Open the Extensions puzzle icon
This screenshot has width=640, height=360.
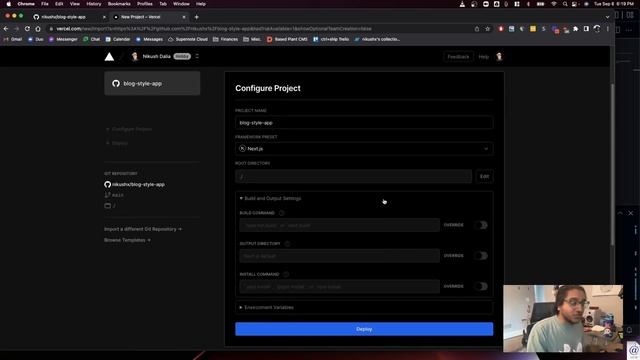pos(576,29)
